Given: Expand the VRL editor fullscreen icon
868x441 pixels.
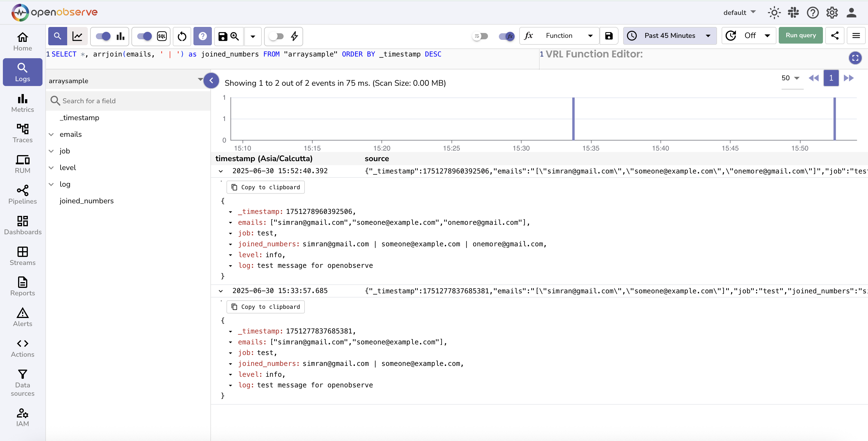Looking at the screenshot, I should [x=855, y=58].
